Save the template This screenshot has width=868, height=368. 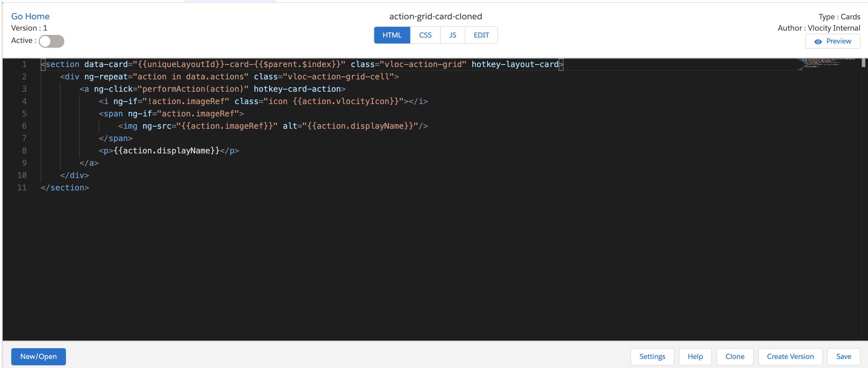pos(843,356)
